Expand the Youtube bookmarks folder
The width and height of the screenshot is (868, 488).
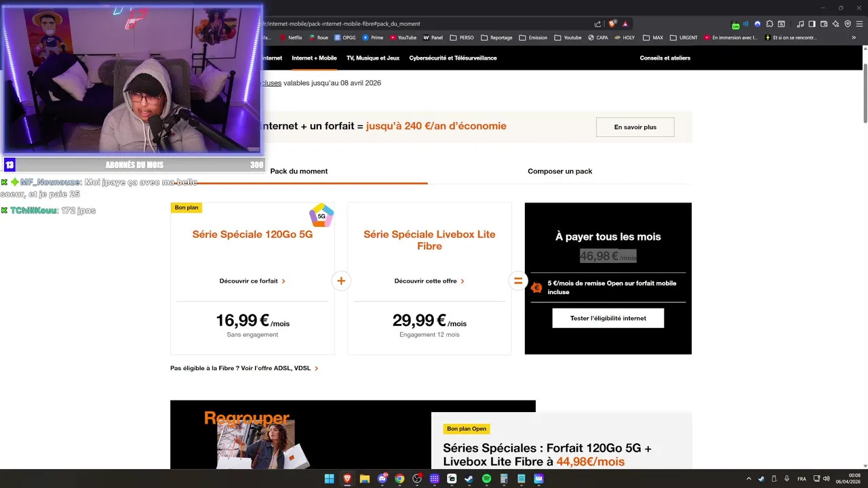568,37
